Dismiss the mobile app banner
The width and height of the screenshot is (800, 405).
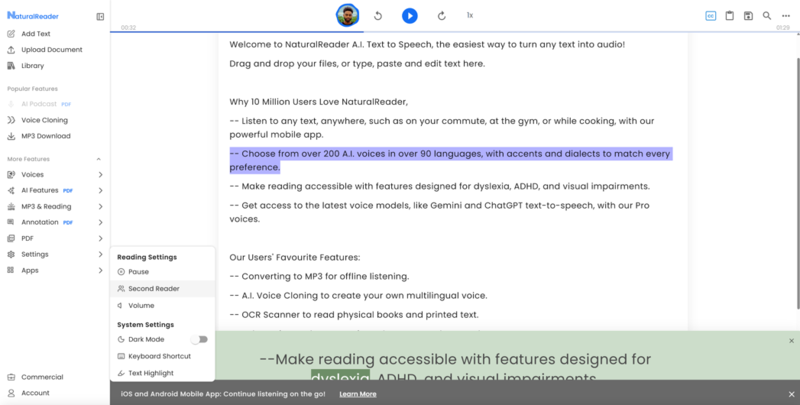(x=791, y=394)
